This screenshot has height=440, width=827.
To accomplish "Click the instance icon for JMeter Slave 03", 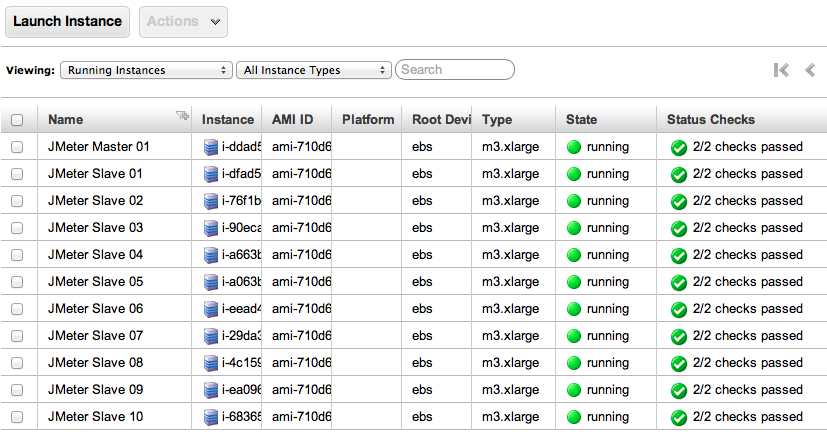I will pos(211,228).
